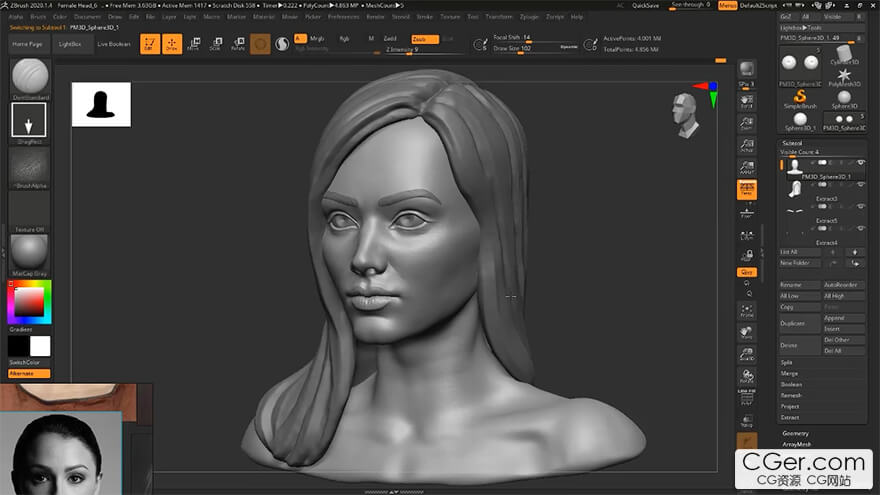
Task: Click the Actual size icon
Action: tap(746, 145)
